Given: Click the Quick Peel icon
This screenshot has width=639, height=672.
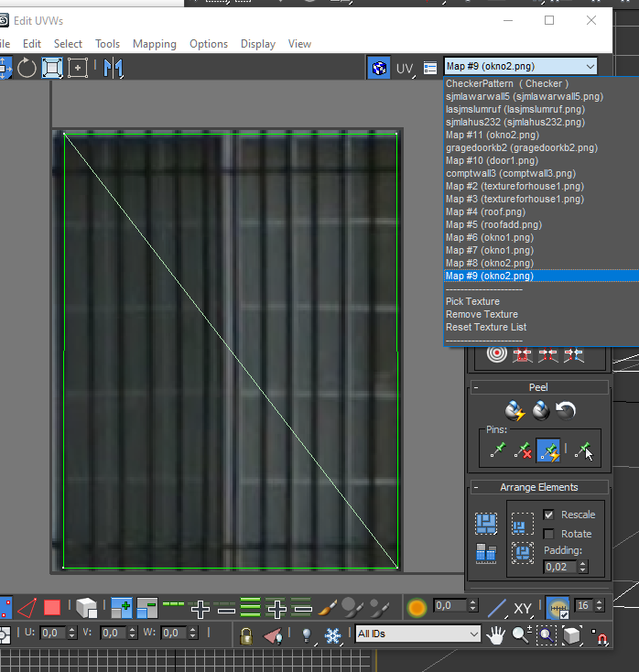Looking at the screenshot, I should coord(516,410).
